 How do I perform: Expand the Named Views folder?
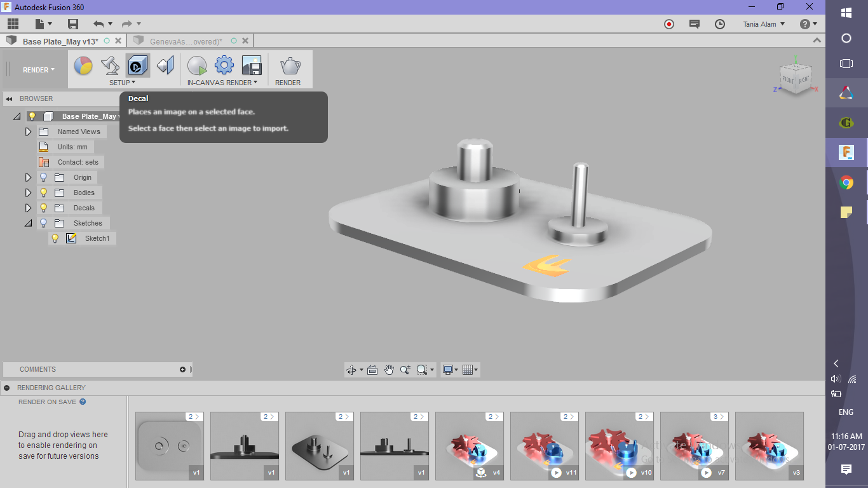point(28,132)
